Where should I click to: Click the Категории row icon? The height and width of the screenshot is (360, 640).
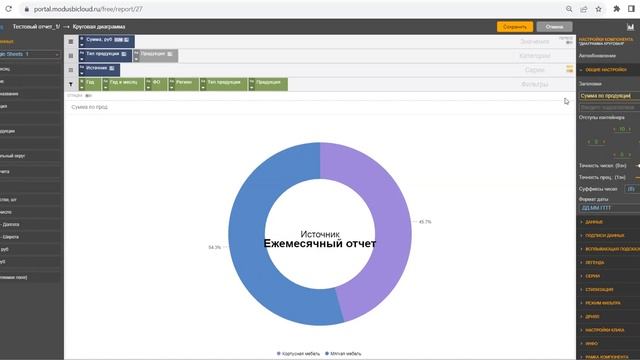(x=71, y=56)
